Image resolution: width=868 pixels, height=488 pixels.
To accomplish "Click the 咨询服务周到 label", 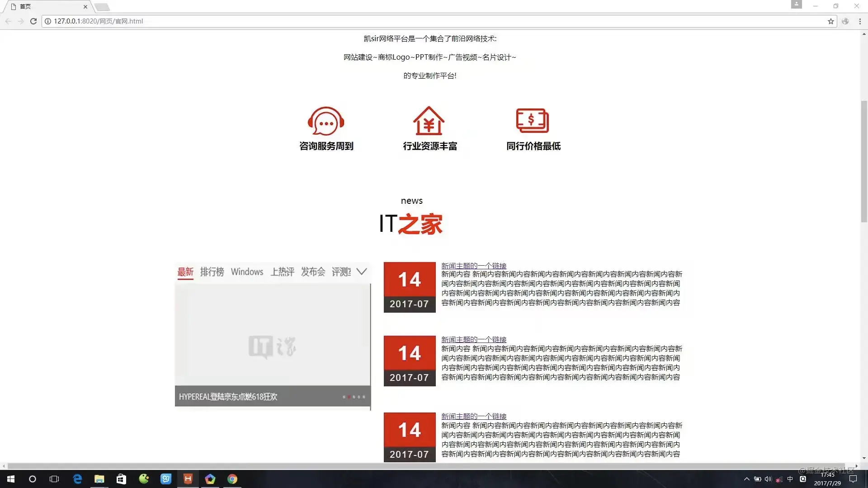I will pyautogui.click(x=326, y=146).
